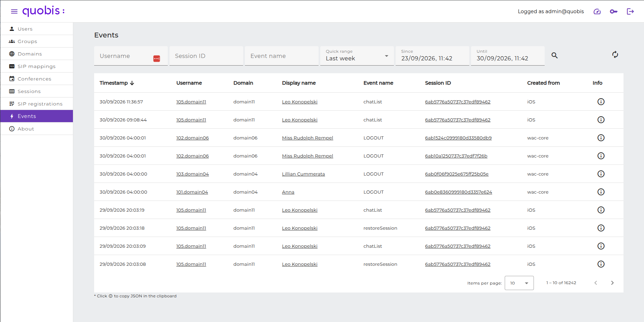Open the dashboard gauge icon in the header
The width and height of the screenshot is (644, 322).
(597, 11)
